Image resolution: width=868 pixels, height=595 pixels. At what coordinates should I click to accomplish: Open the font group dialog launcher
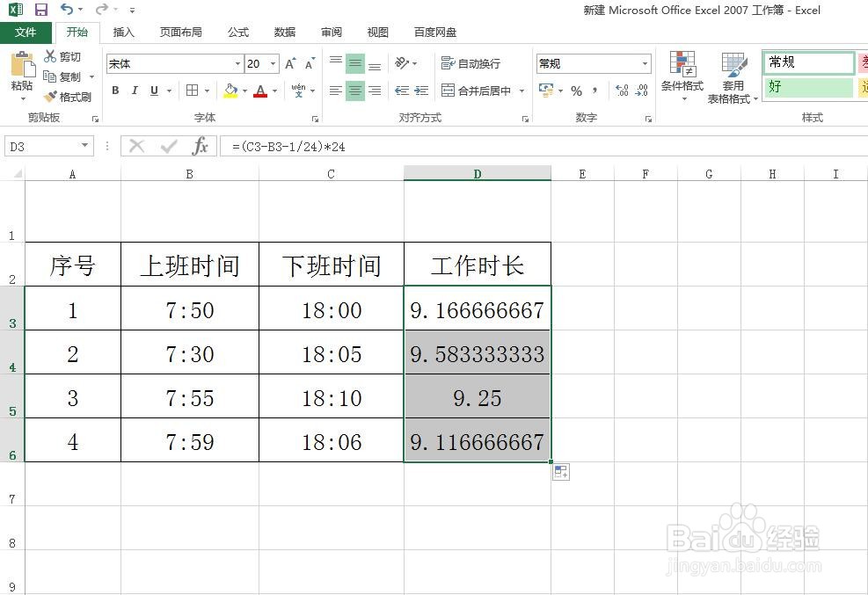(x=315, y=119)
